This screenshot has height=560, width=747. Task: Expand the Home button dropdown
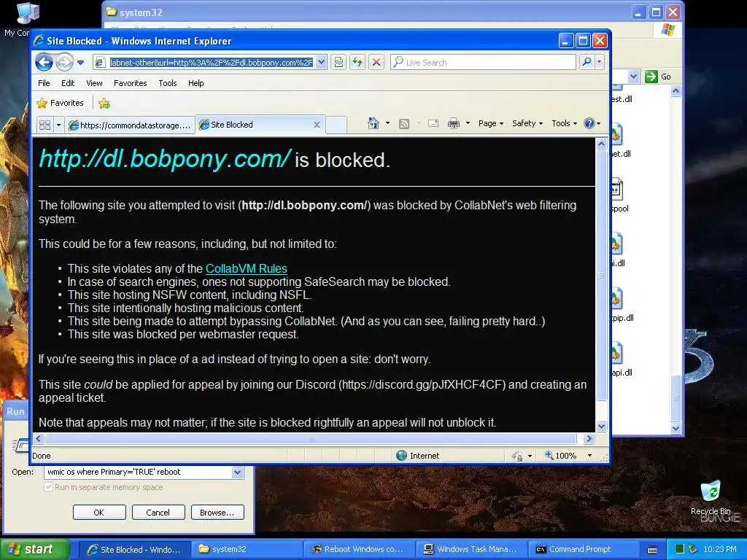coord(387,123)
